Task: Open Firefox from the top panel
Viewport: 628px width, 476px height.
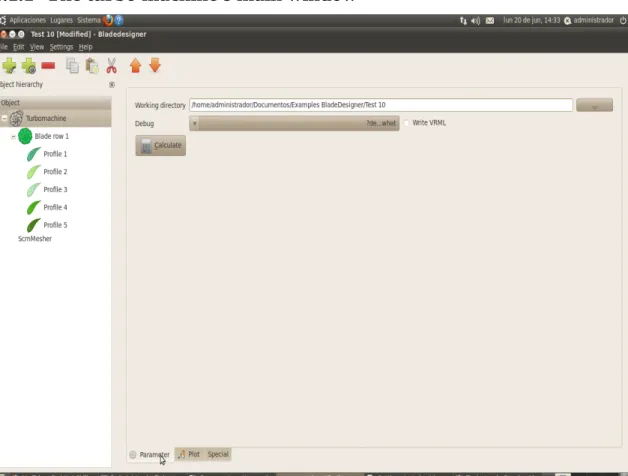Action: click(108, 20)
